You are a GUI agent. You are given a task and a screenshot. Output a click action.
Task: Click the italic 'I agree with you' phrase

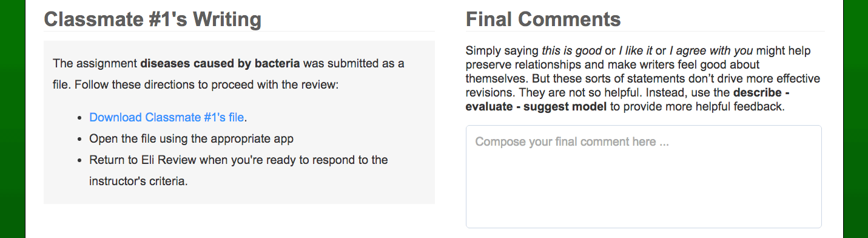click(711, 51)
